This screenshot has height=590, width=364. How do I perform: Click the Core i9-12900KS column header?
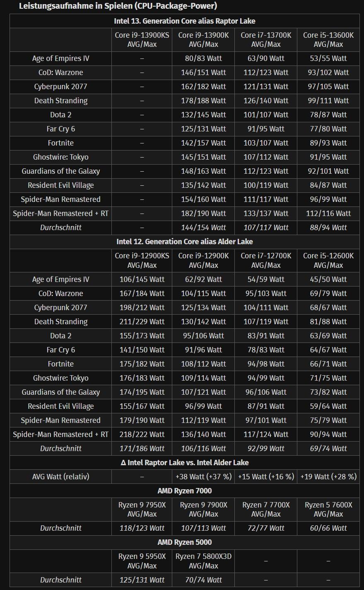[142, 260]
